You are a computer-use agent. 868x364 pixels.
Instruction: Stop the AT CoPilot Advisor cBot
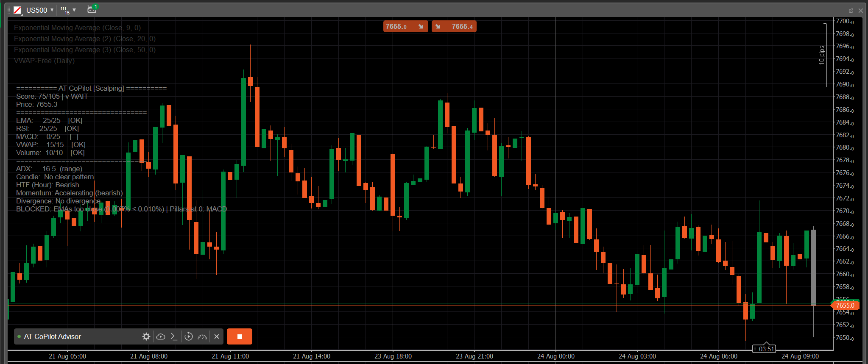pos(240,336)
